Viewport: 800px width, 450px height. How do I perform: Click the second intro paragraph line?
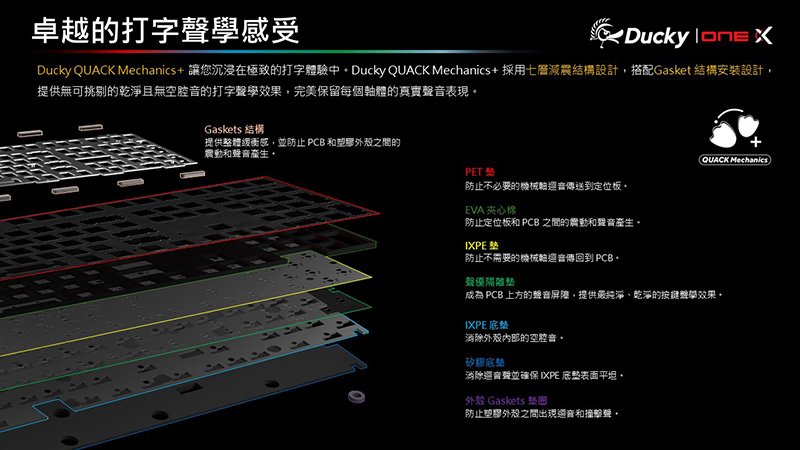[x=258, y=91]
